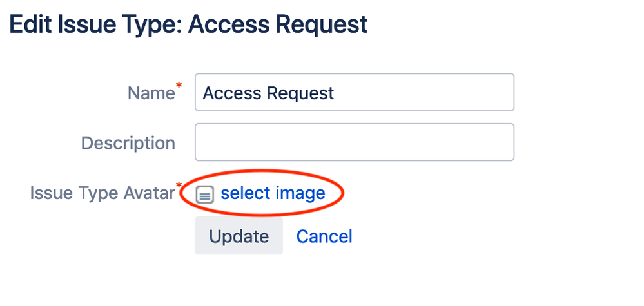Screen dimensions: 644x306
Task: Click the small document avatar thumbnail
Action: pyautogui.click(x=204, y=195)
